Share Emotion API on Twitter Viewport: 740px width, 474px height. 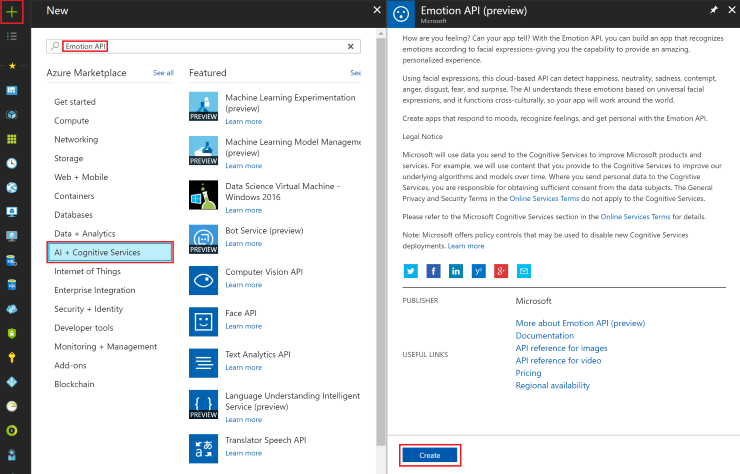[411, 271]
